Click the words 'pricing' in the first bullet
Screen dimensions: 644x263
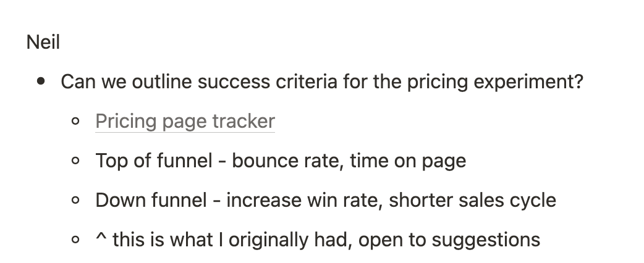[x=438, y=81]
